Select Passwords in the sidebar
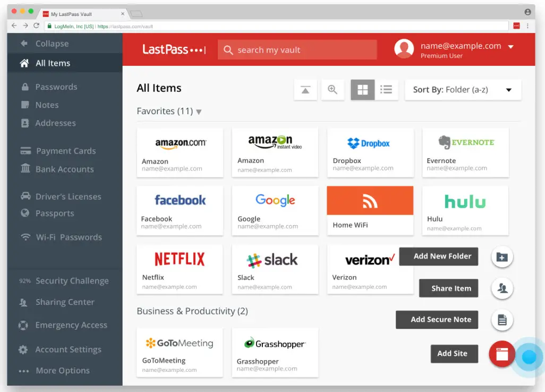This screenshot has height=392, width=545. (x=56, y=87)
